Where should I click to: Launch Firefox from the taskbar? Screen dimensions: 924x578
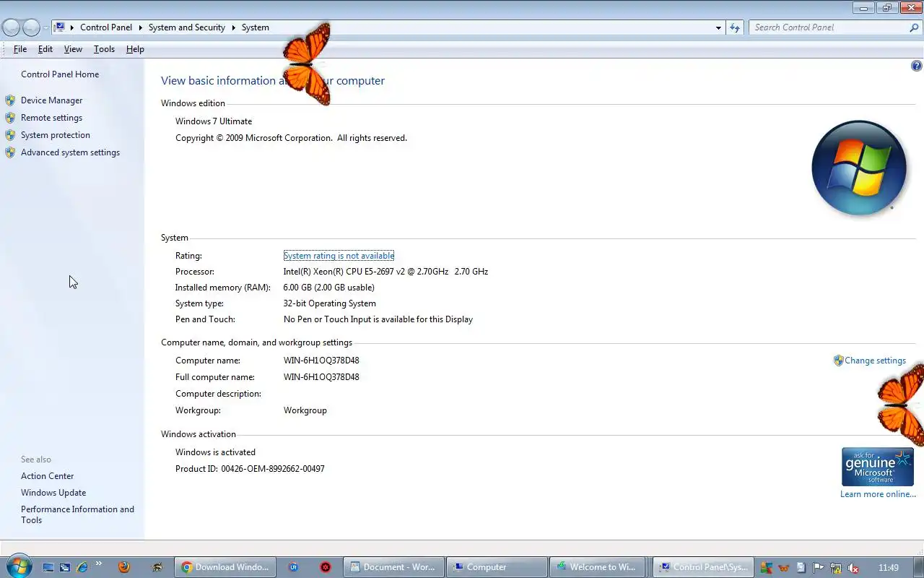123,567
